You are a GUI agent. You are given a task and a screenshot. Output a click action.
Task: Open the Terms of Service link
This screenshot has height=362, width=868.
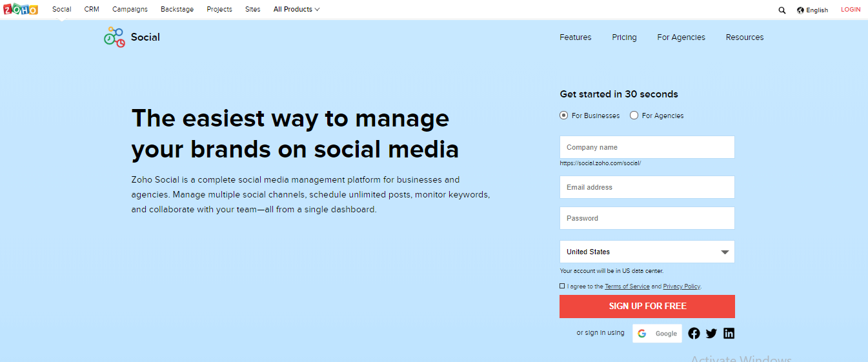click(x=627, y=287)
